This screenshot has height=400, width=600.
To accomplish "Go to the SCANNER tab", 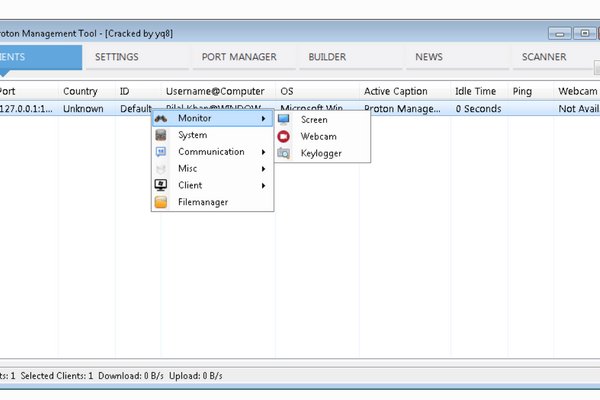I will pyautogui.click(x=554, y=57).
